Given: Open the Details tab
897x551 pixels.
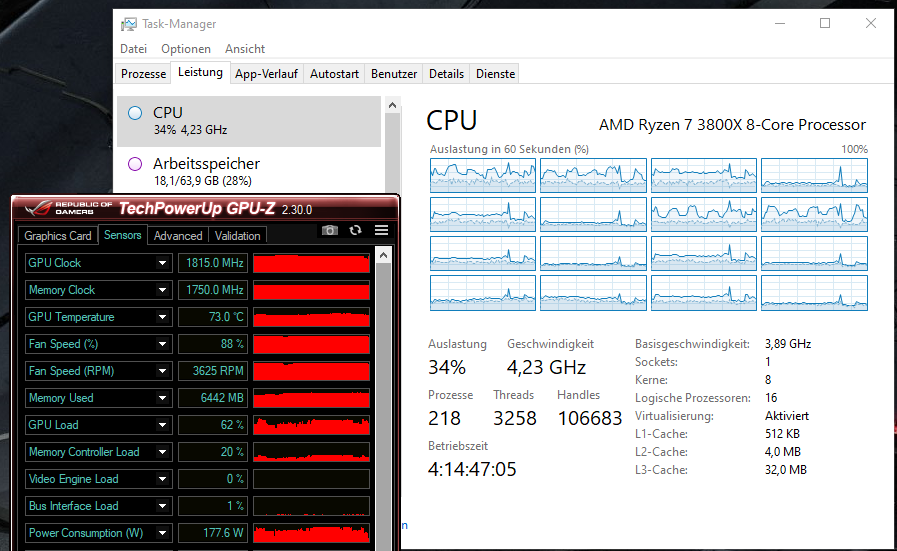Looking at the screenshot, I should tap(446, 74).
